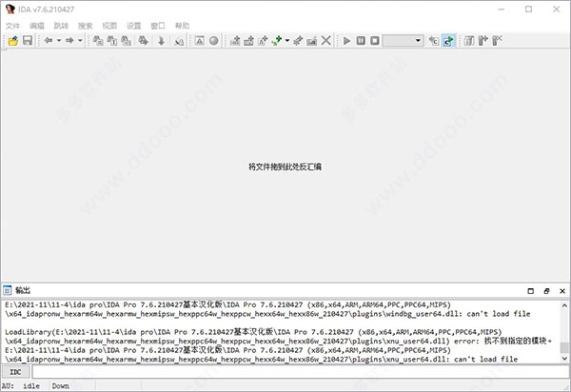
Task: Click the green plus cross-reference icon
Action: tap(277, 40)
